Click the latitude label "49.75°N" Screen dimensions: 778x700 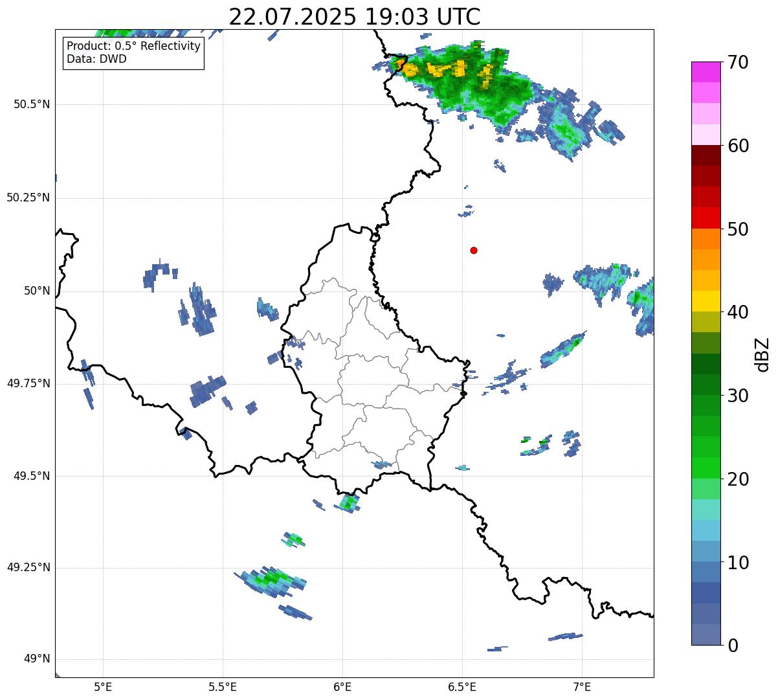click(28, 383)
